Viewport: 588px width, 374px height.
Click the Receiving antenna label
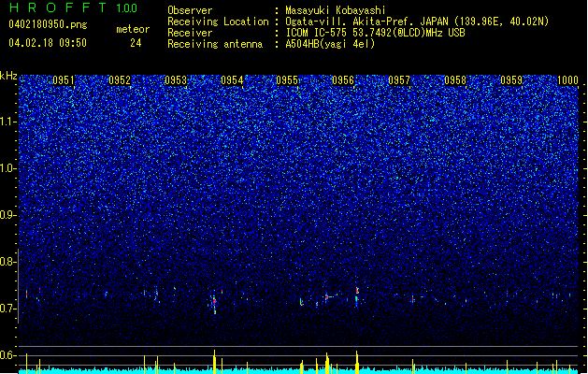click(x=215, y=44)
